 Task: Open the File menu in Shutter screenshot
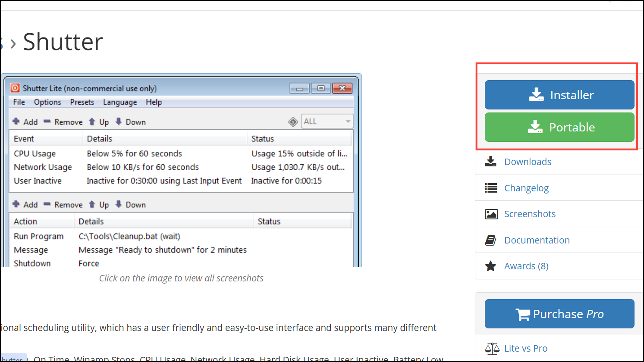tap(19, 102)
